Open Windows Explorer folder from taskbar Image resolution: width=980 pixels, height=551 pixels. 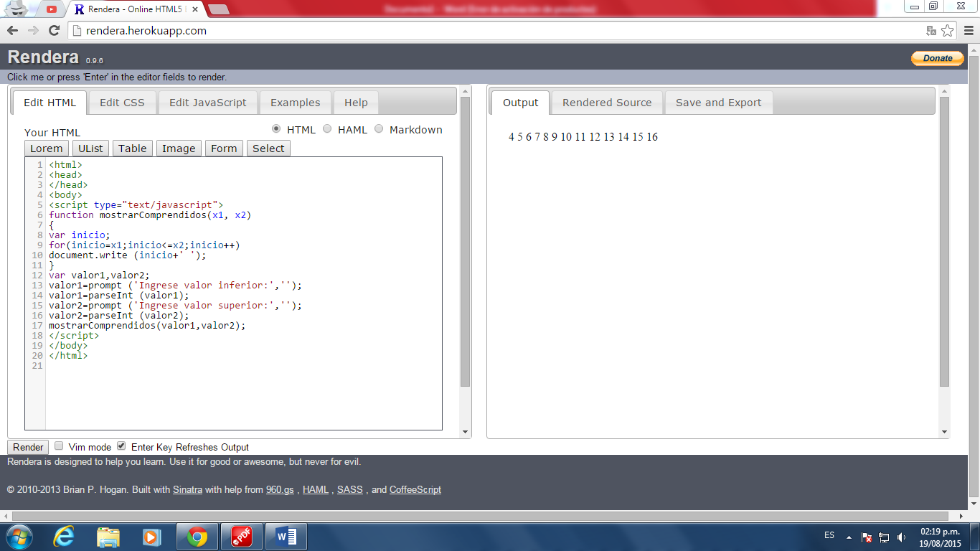(108, 537)
